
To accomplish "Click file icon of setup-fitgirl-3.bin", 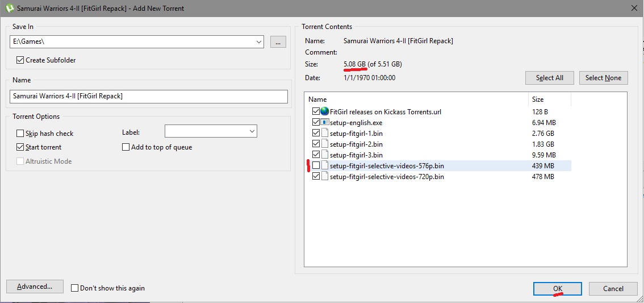I will tap(324, 155).
